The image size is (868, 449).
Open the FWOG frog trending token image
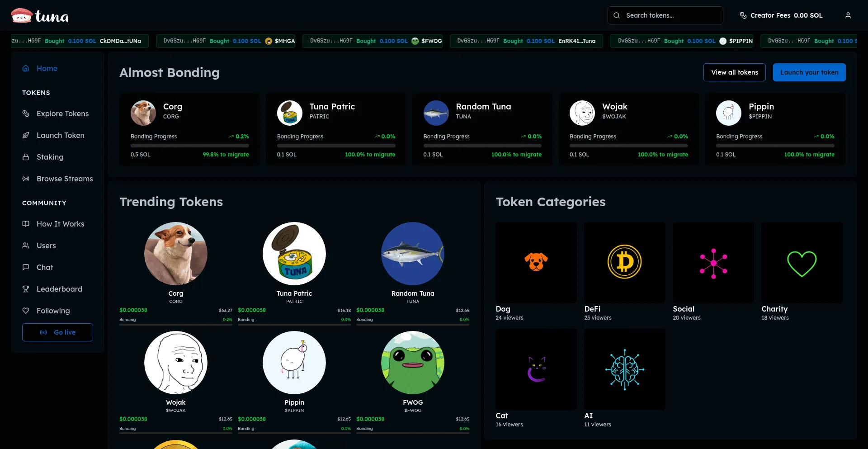point(412,363)
